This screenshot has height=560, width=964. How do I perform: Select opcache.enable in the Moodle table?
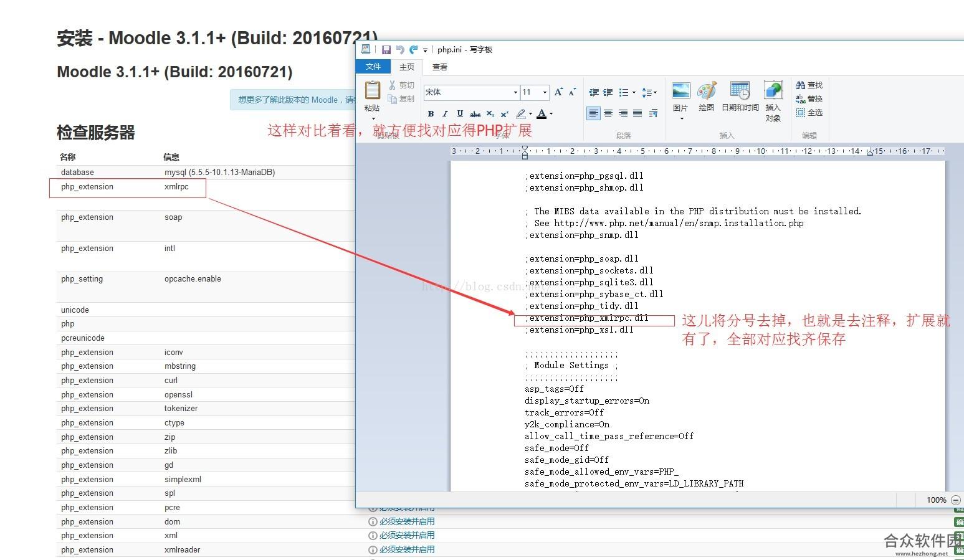click(x=193, y=278)
